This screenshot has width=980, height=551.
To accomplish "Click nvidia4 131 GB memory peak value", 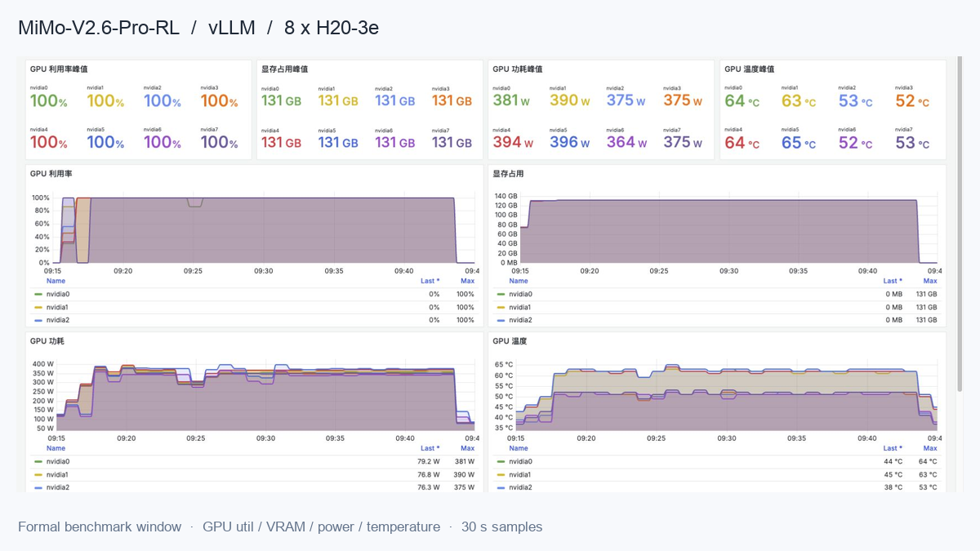I will coord(282,142).
